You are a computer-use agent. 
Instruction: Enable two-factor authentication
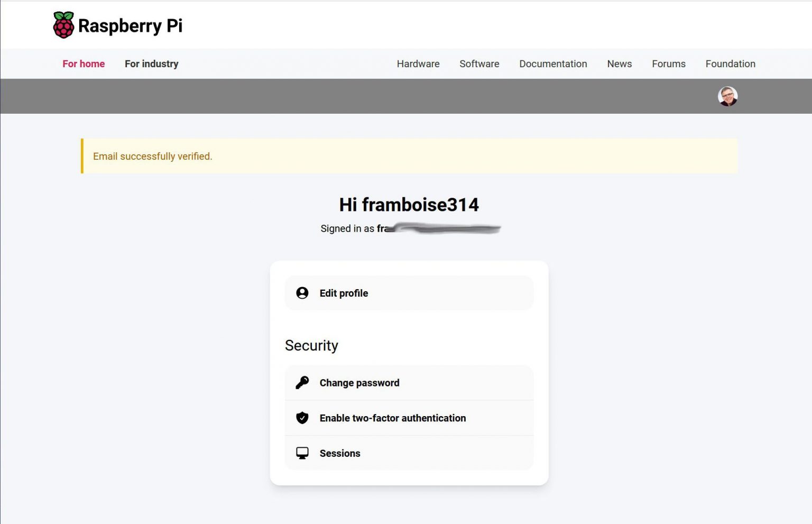(x=392, y=418)
